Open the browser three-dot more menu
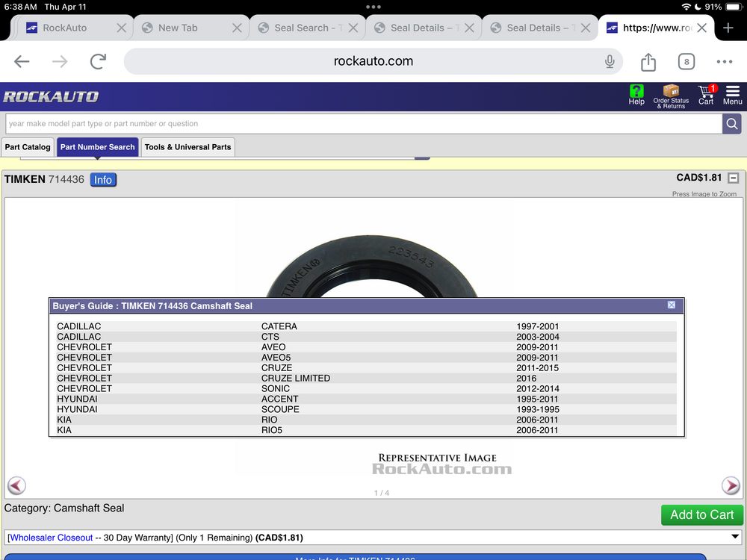The image size is (747, 560). (x=724, y=61)
